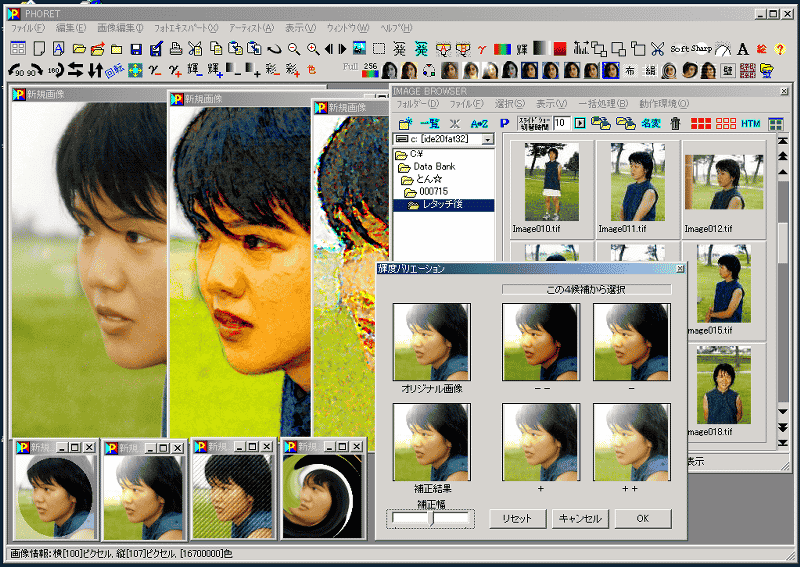Click the HTM export icon in Image Browser

pyautogui.click(x=751, y=123)
